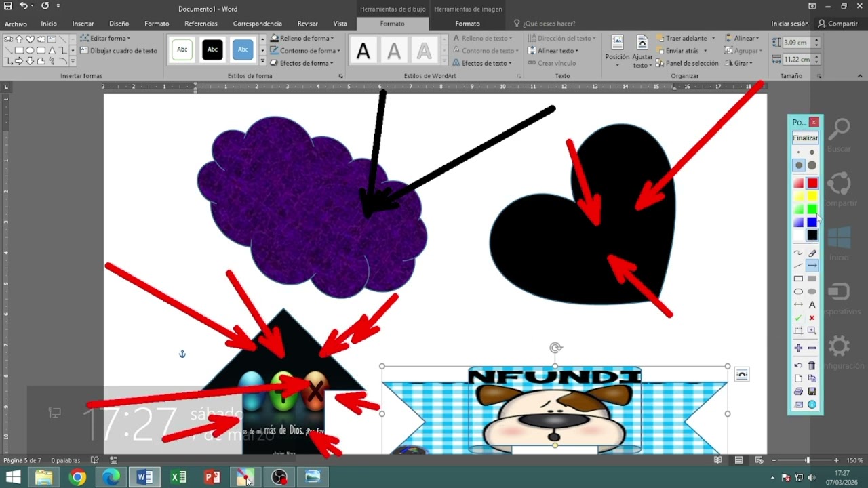This screenshot has height=488, width=868.
Task: Open the blue info icon in pointer panel
Action: click(812, 405)
